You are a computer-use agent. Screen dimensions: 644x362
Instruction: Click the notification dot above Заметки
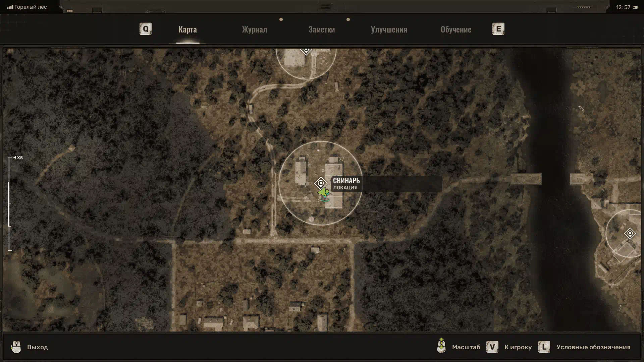point(348,19)
